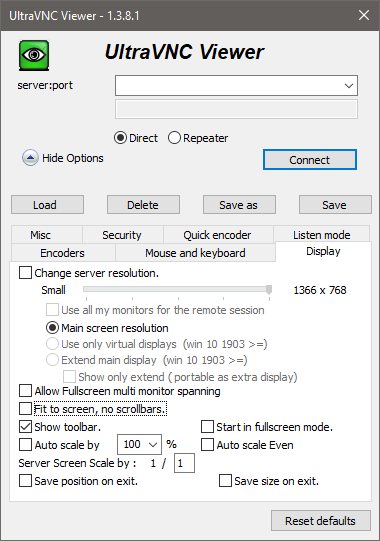Click the Connect button
Screen dimensions: 380x541
pos(310,160)
